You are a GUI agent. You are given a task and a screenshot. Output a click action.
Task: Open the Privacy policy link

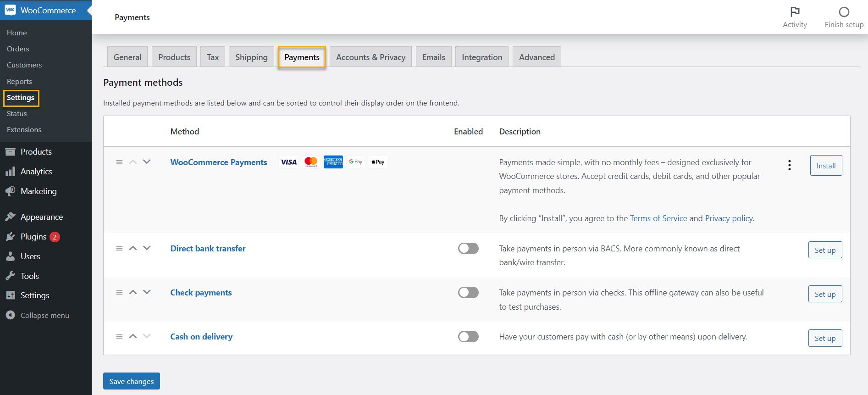point(729,218)
